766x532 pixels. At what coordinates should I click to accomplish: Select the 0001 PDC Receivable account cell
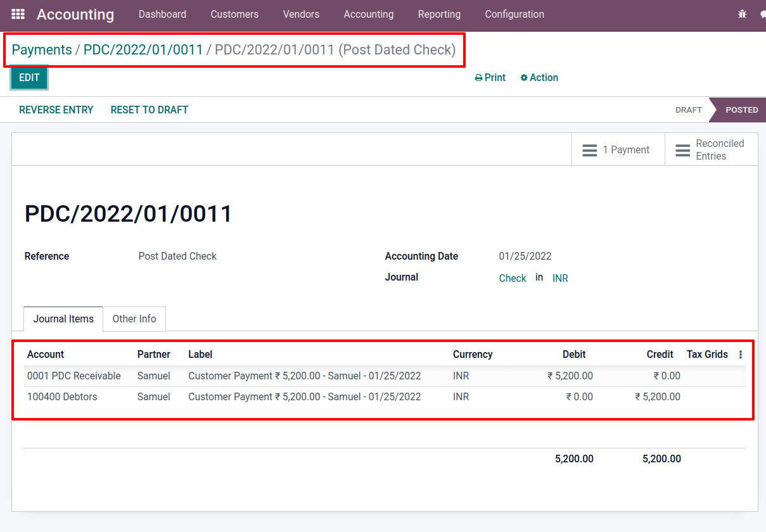[x=74, y=376]
